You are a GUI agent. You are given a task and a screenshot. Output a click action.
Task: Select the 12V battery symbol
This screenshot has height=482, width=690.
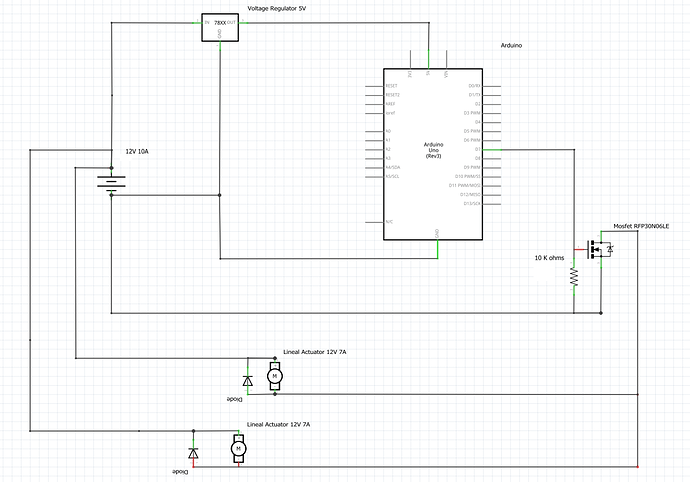pos(111,182)
